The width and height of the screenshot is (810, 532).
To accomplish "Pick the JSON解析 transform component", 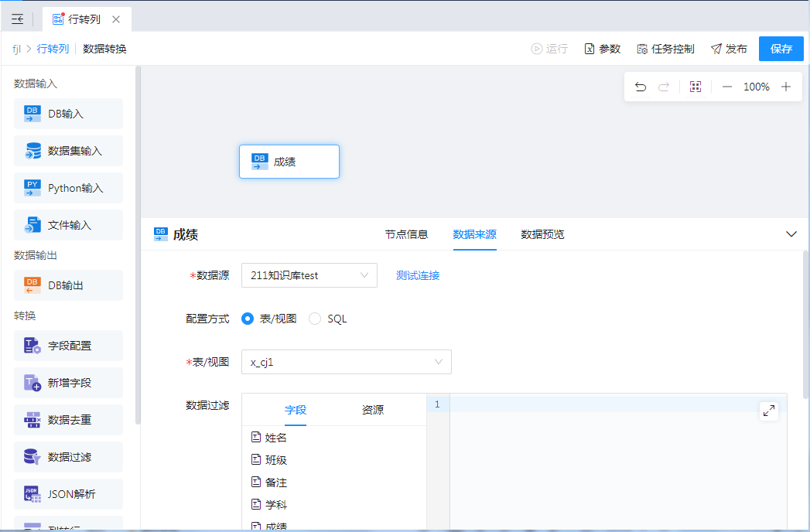I will pos(68,494).
